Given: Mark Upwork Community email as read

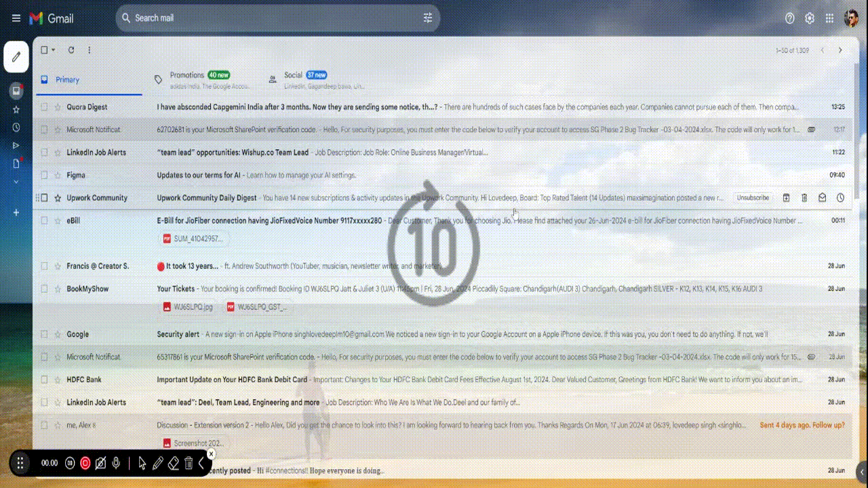Looking at the screenshot, I should (x=823, y=198).
